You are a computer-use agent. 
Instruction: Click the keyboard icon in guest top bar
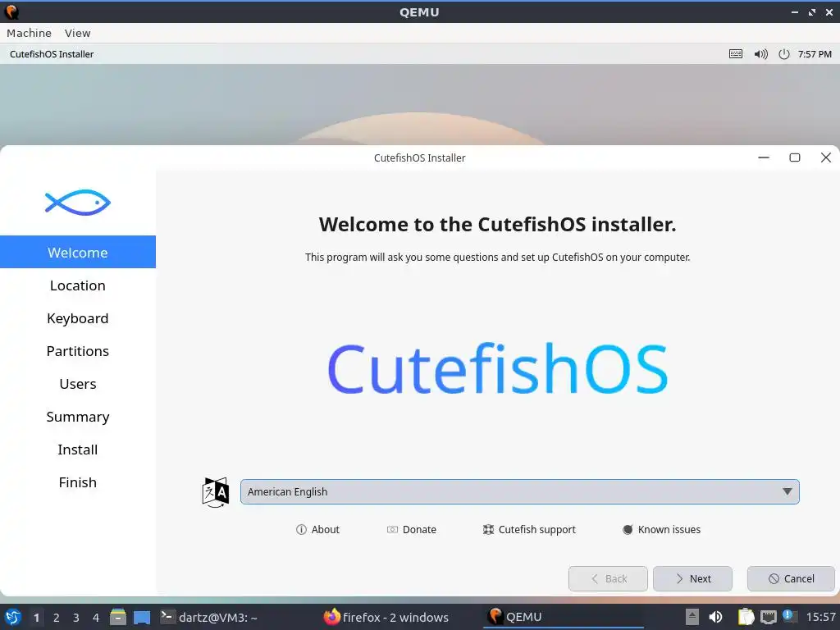click(x=736, y=54)
